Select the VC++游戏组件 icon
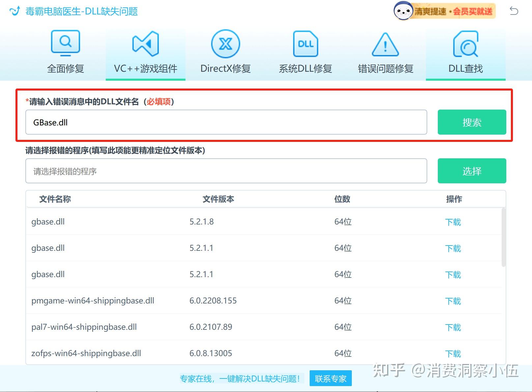 (145, 43)
